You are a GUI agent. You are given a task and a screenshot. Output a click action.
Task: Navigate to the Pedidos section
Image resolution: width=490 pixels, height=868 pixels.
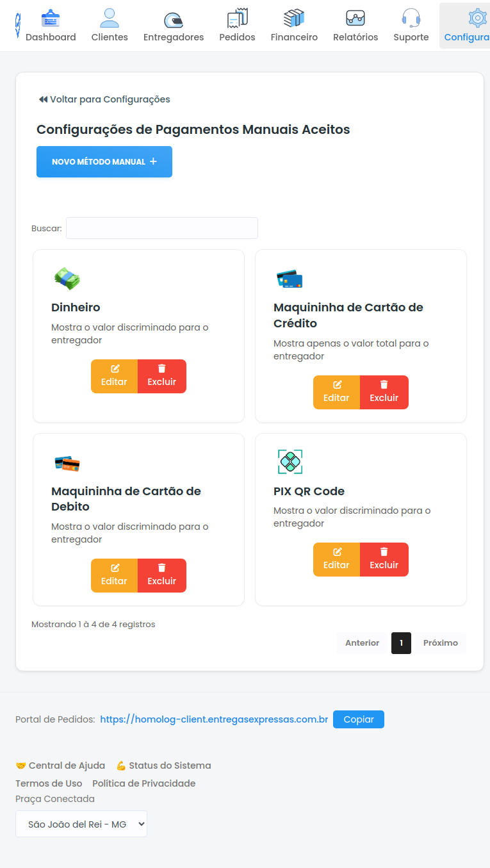237,17
